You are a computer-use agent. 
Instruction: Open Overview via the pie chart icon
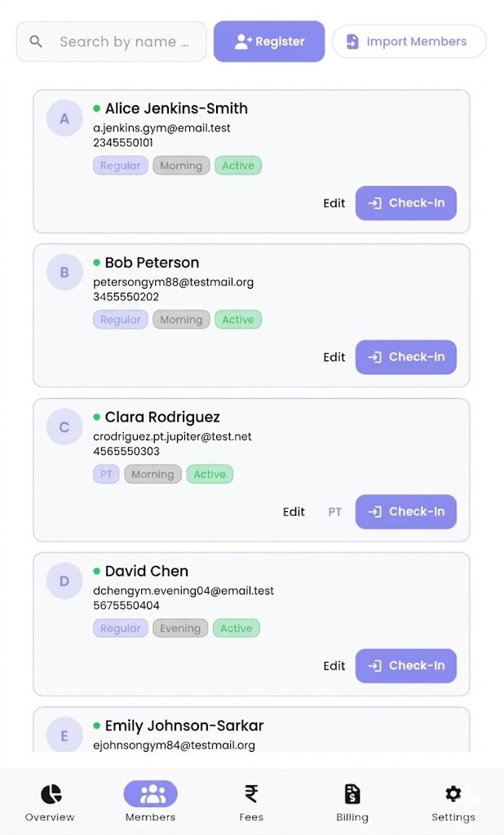50,793
